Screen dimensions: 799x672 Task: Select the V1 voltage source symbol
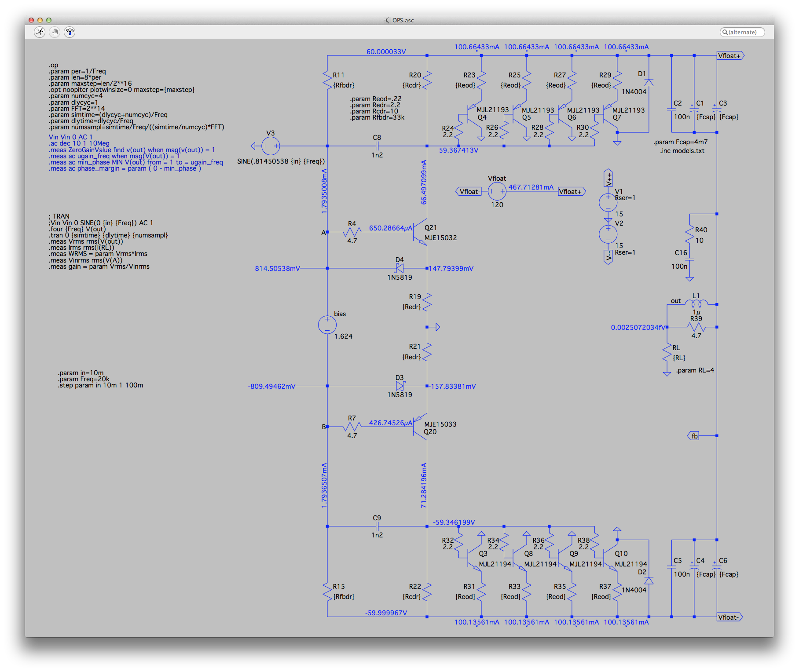(x=608, y=202)
